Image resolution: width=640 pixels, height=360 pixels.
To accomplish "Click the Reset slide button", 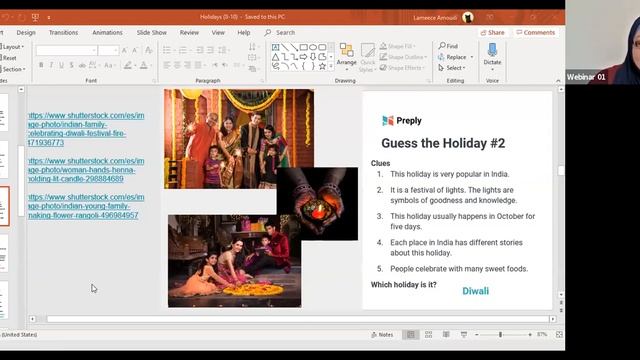I will tap(8, 58).
